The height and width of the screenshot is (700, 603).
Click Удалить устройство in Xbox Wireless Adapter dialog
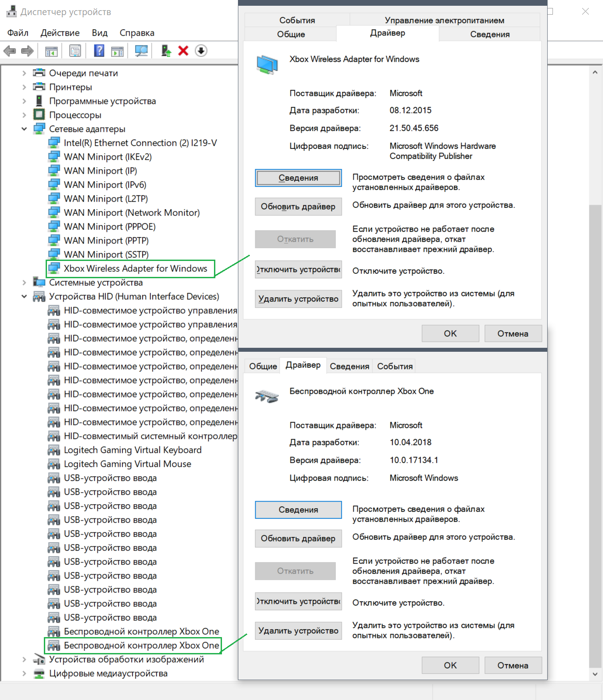click(298, 299)
